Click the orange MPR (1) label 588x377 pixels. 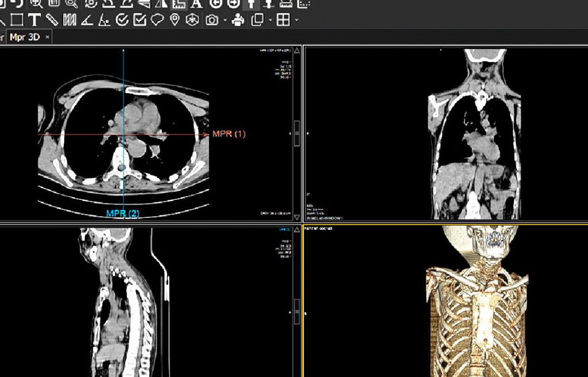pos(229,134)
